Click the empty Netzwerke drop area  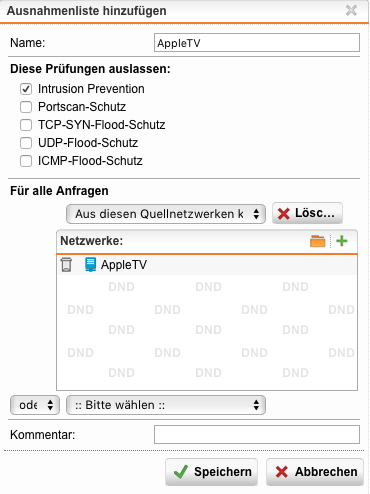[x=207, y=332]
